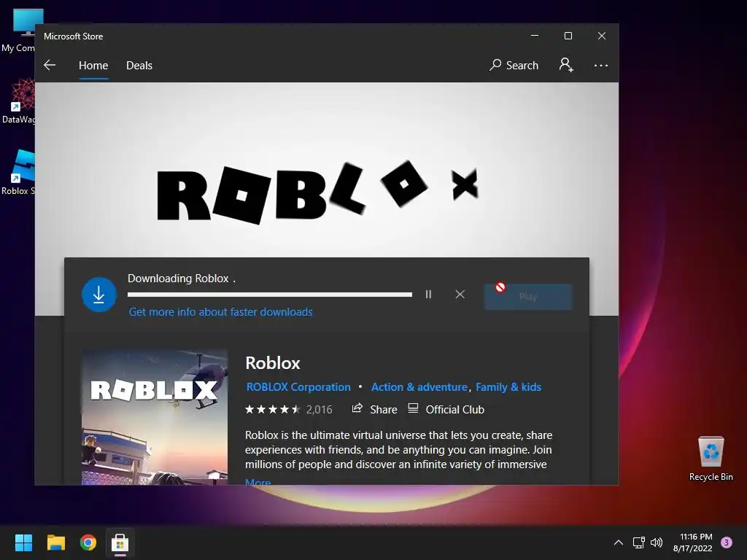Select the DataWag desktop shortcut
This screenshot has height=560, width=747.
click(18, 101)
